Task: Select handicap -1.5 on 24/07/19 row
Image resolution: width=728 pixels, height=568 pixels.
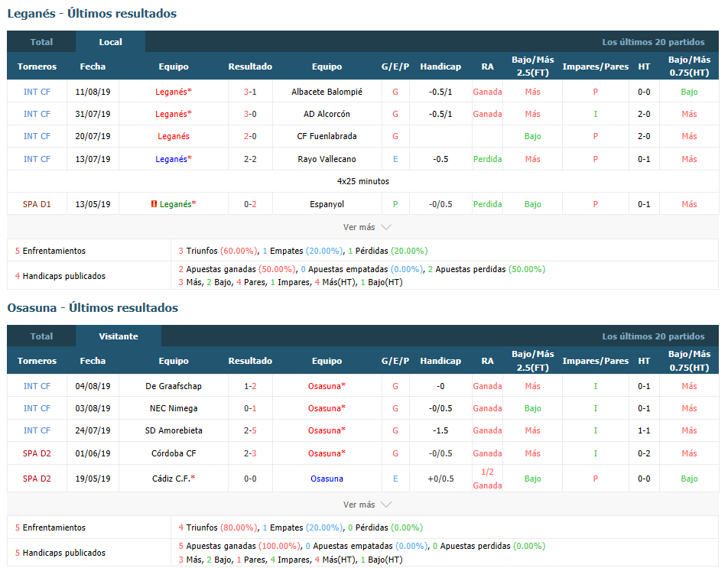Action: point(440,430)
